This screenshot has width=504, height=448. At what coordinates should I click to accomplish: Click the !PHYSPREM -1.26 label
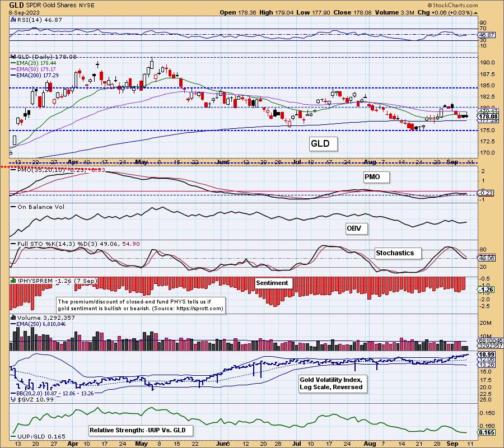[57, 281]
